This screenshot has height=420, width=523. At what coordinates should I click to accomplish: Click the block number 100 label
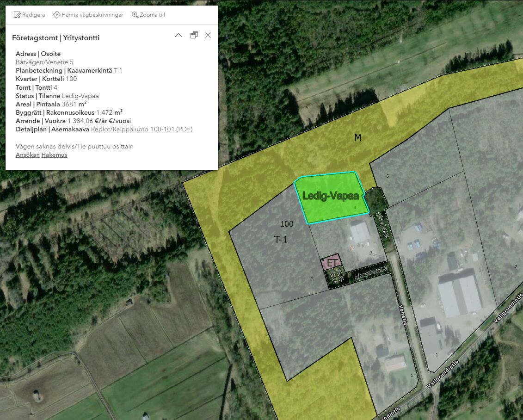(287, 224)
